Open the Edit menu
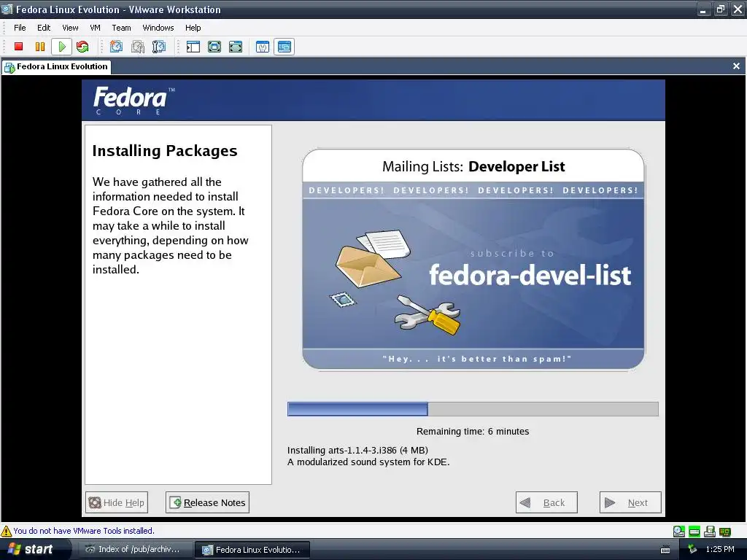The image size is (747, 560). [x=44, y=28]
